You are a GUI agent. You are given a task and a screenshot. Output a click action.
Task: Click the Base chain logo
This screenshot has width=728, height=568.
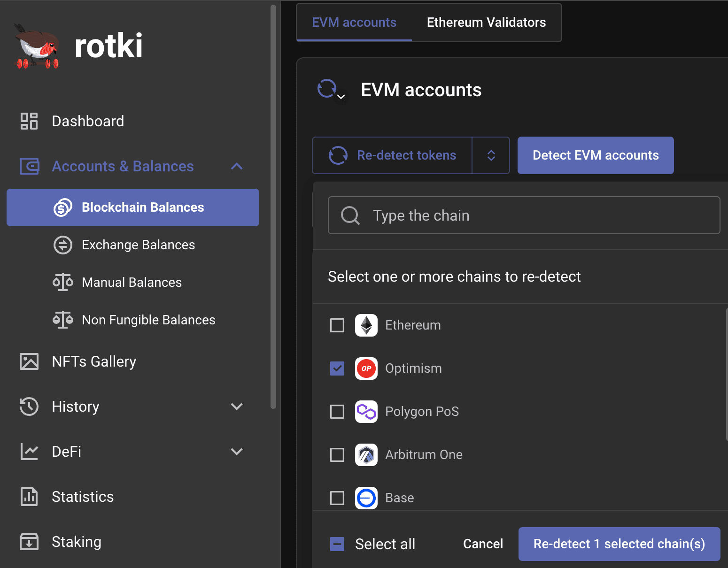click(366, 498)
